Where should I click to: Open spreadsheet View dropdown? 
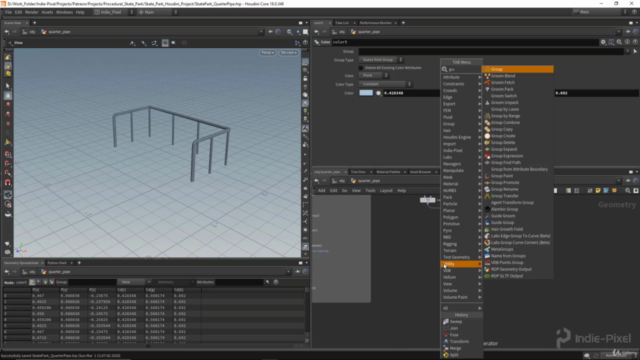134,282
